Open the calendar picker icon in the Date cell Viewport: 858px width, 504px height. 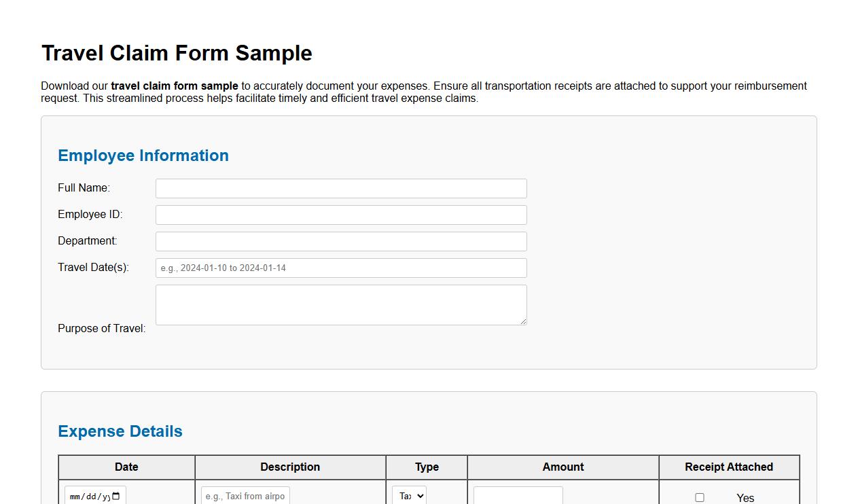[114, 495]
